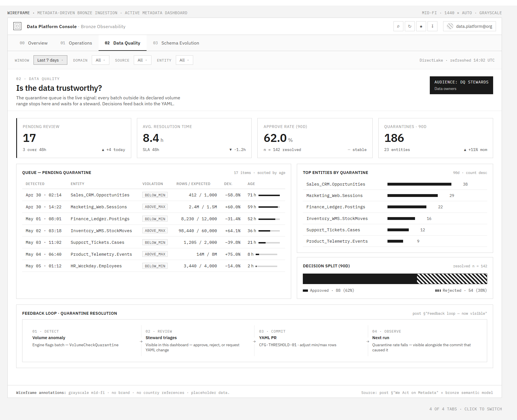Click the download arrow icon
The height and width of the screenshot is (420, 517).
coord(432,26)
